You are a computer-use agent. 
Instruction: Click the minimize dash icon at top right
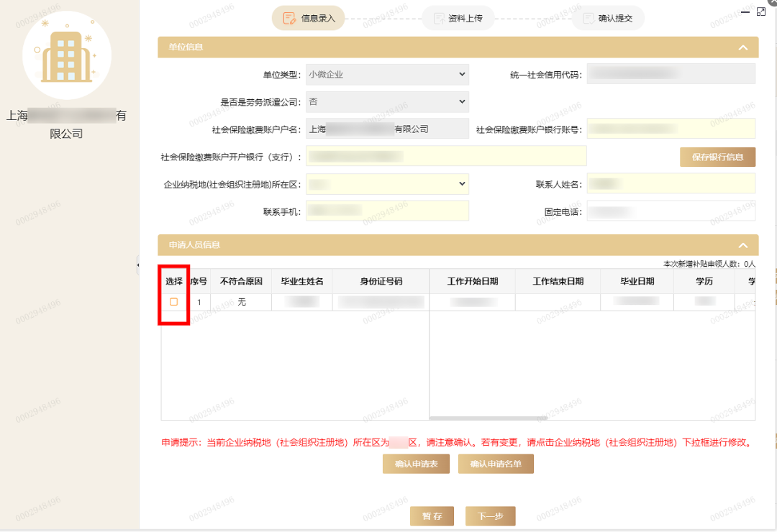[746, 13]
